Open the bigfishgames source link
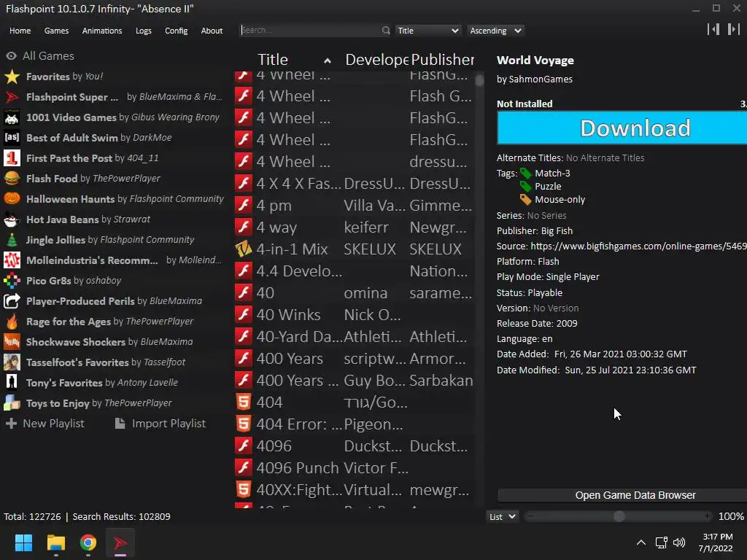The width and height of the screenshot is (747, 560). (638, 246)
